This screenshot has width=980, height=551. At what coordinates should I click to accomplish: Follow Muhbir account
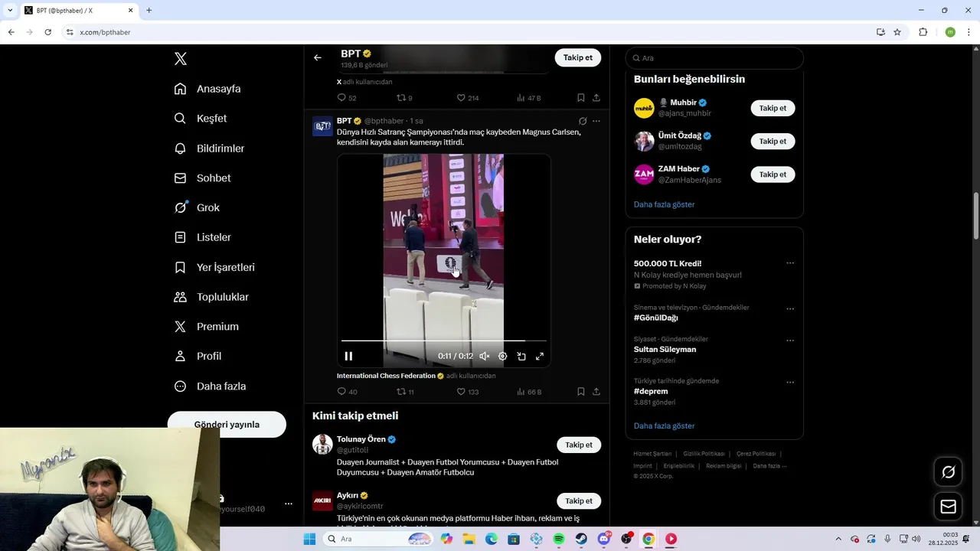(773, 108)
